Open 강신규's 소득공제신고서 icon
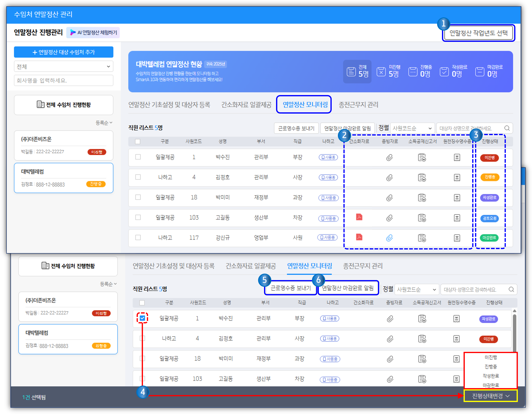This screenshot has width=532, height=414. (422, 238)
